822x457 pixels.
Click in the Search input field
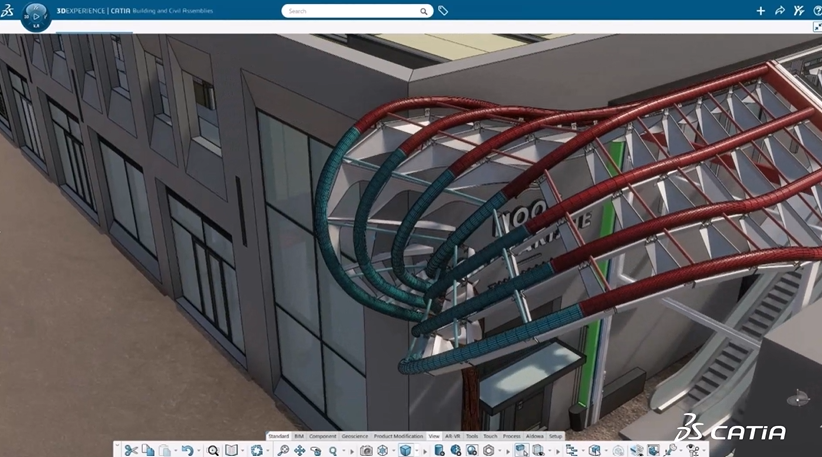(350, 11)
